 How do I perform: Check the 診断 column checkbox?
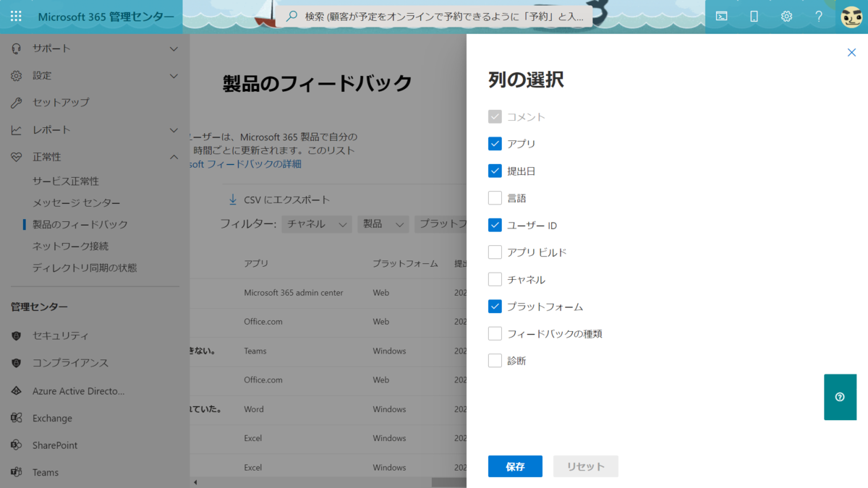(x=495, y=361)
